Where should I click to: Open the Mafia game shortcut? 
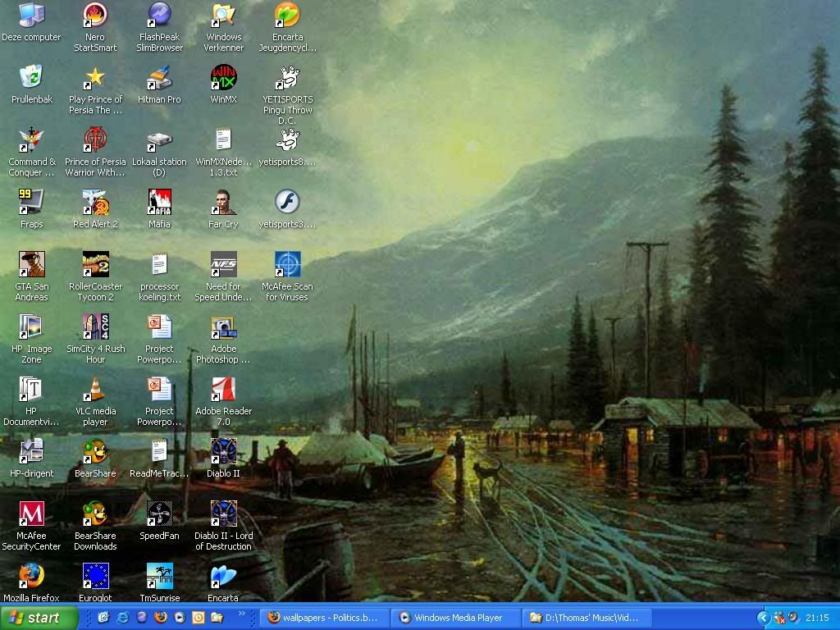tap(159, 202)
